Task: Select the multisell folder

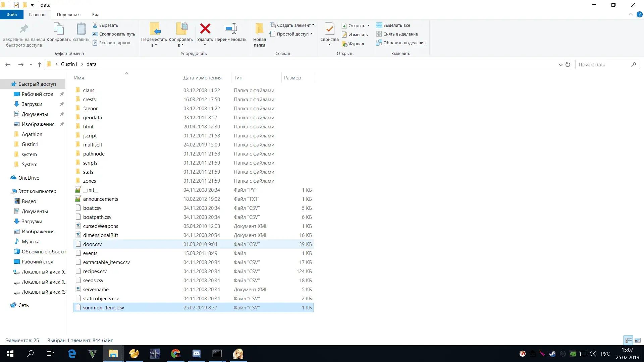Action: click(193, 144)
